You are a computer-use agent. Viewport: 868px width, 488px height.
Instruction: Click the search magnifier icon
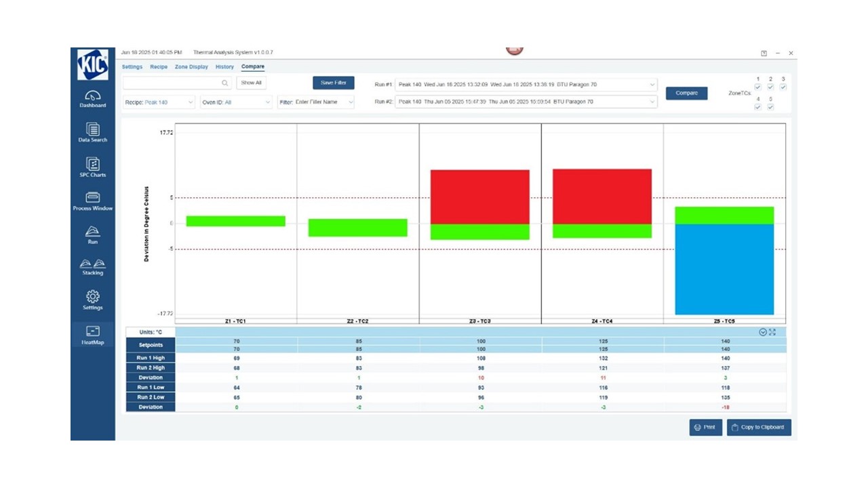(x=226, y=83)
